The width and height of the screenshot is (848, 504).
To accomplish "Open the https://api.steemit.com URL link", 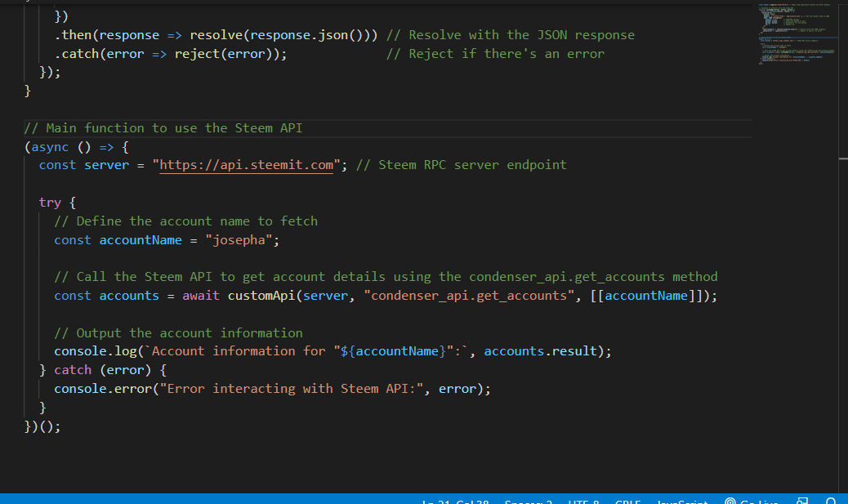I will point(246,165).
